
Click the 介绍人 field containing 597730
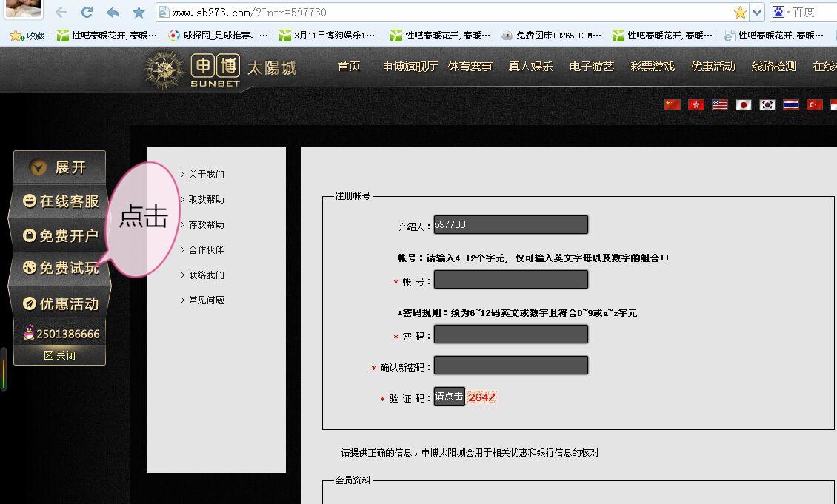(511, 224)
